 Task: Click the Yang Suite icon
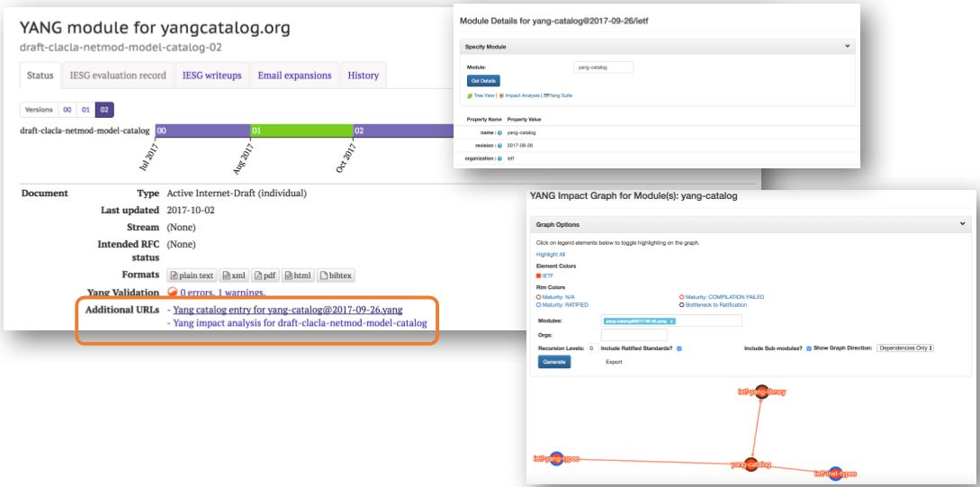tap(546, 95)
